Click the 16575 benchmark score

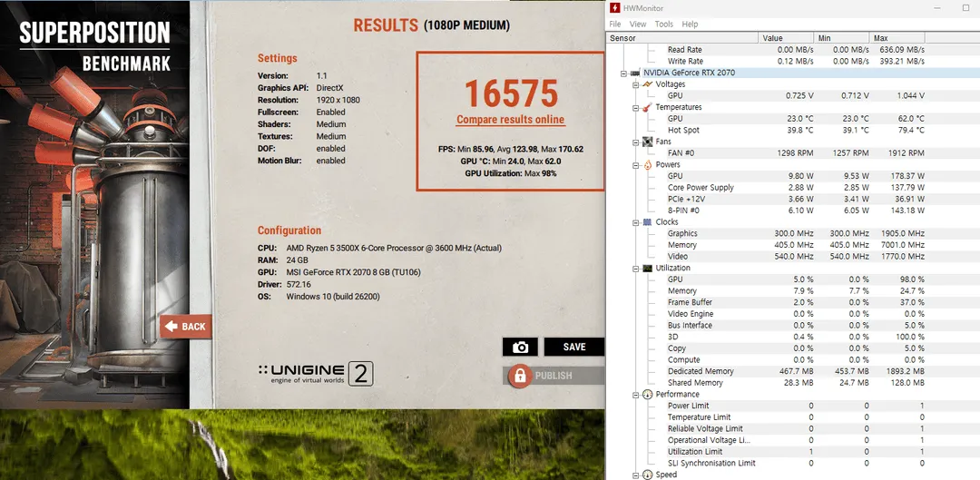click(511, 93)
